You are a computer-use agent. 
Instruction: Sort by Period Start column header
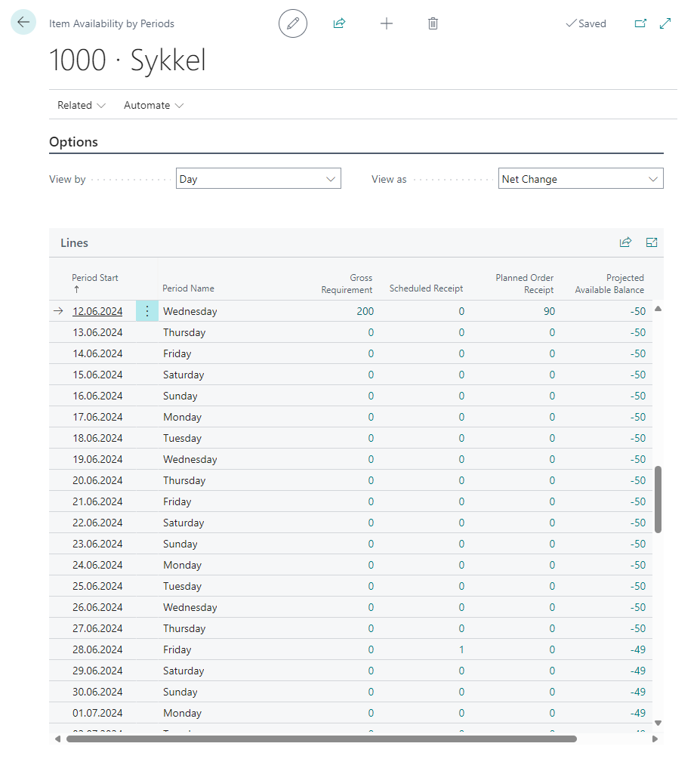[95, 278]
